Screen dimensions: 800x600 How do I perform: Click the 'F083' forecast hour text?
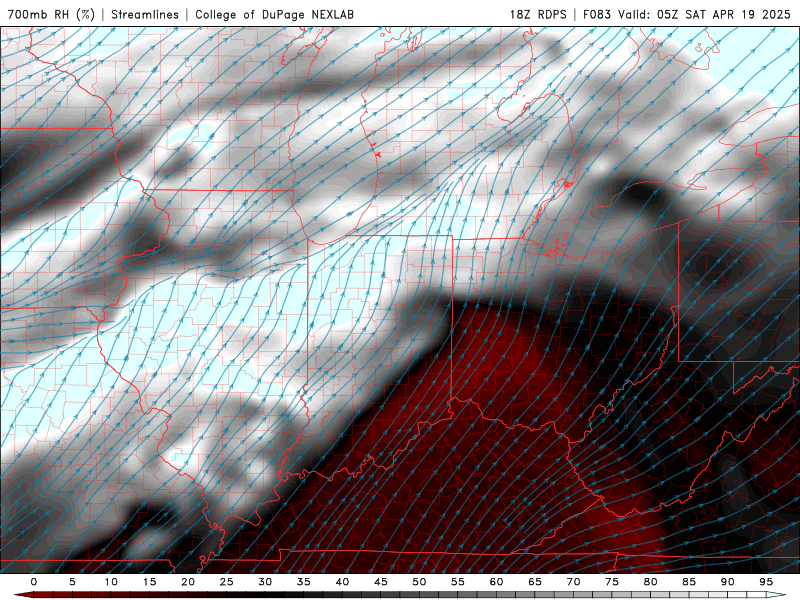(x=597, y=14)
